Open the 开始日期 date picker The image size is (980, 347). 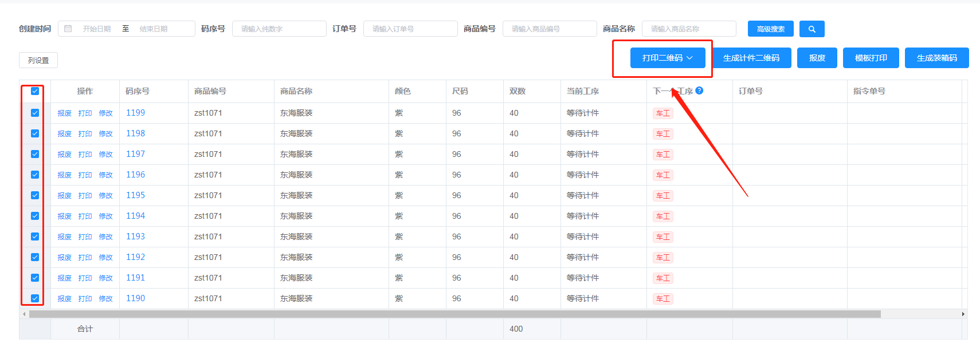[x=96, y=29]
